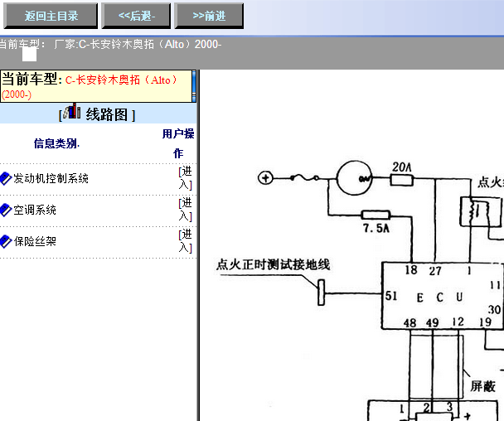Click the book icon beside 发动机控制系统
The image size is (504, 421).
point(6,178)
